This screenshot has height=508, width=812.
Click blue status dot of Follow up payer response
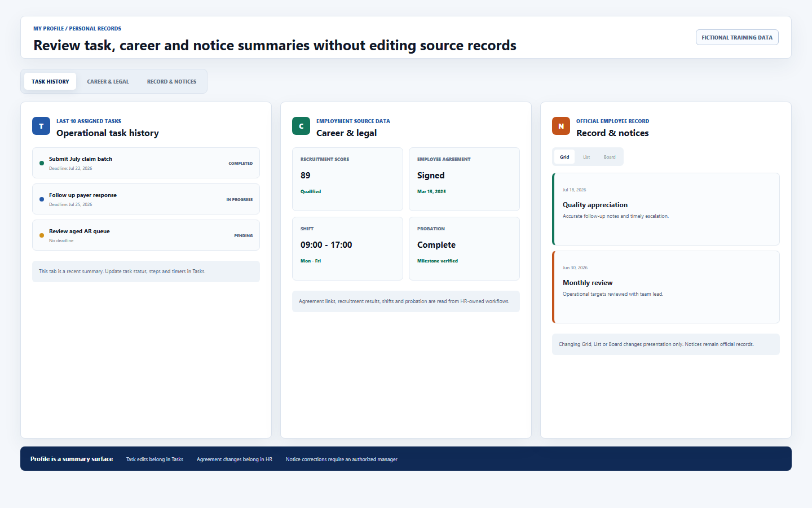coord(42,199)
